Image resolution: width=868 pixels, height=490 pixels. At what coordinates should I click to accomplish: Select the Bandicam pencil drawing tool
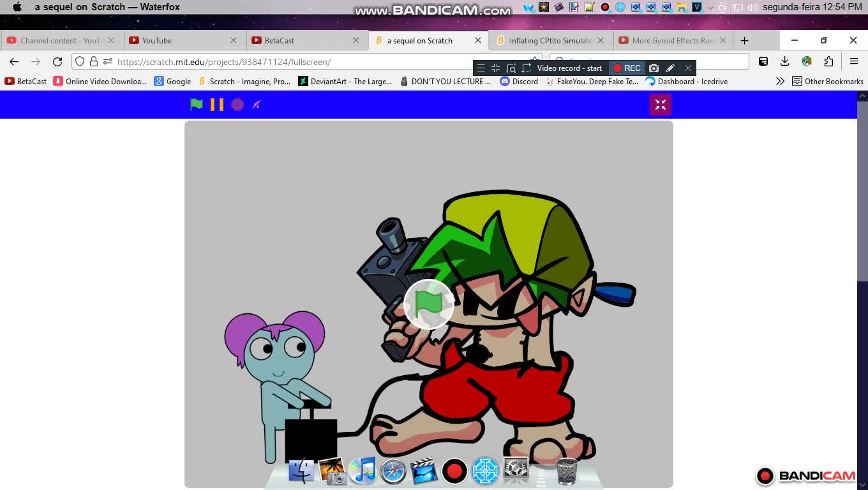670,68
